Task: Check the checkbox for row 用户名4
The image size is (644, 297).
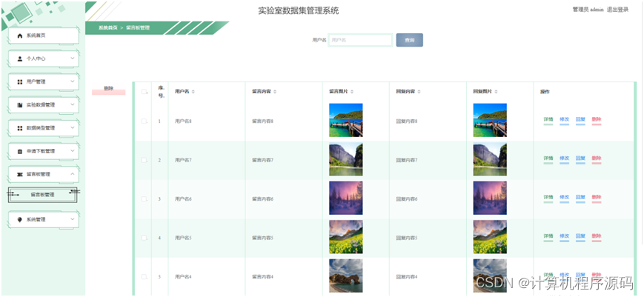Action: pyautogui.click(x=144, y=276)
